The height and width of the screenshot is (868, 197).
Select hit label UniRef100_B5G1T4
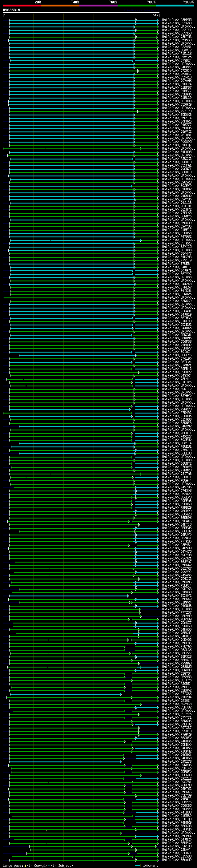[x=177, y=118]
